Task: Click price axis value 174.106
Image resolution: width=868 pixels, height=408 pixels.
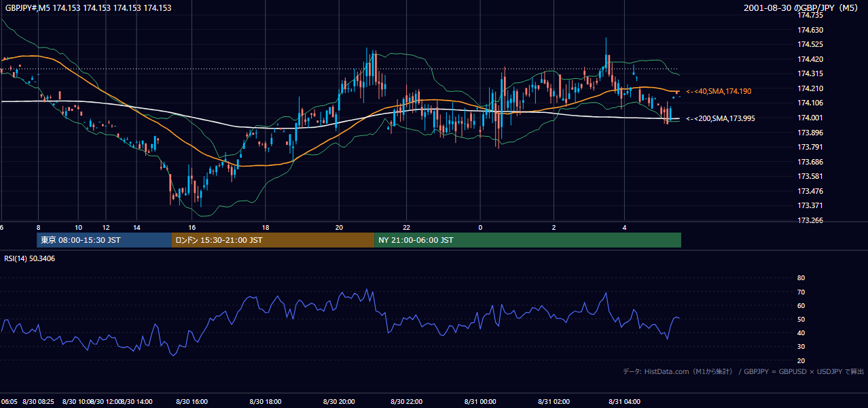Action: tap(810, 103)
